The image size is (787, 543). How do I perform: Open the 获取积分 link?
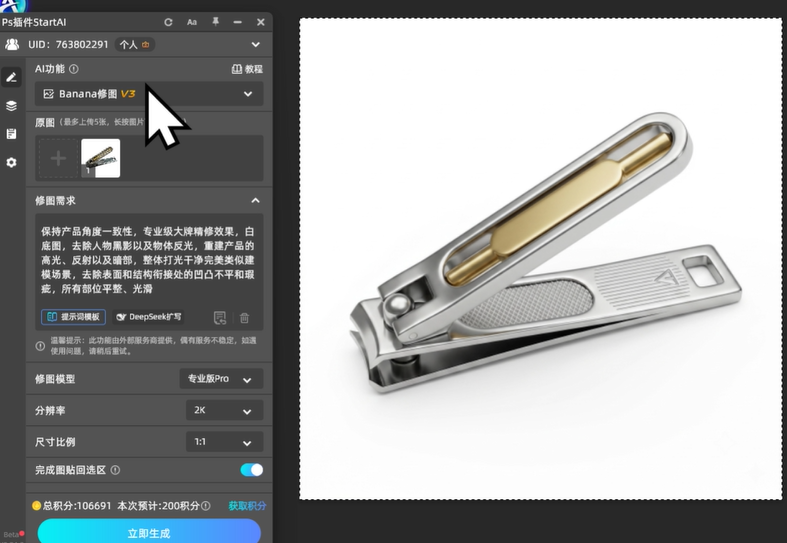pyautogui.click(x=247, y=506)
